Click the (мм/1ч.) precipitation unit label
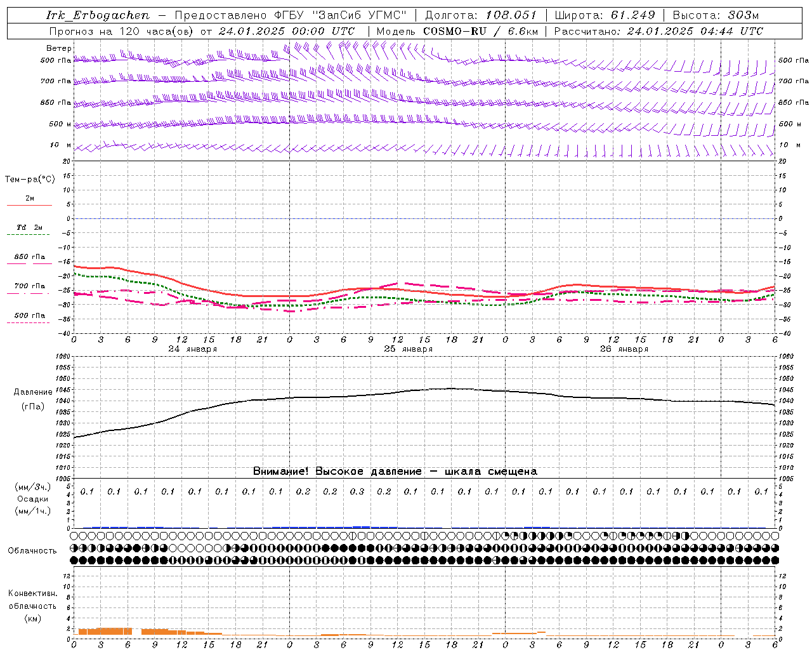Screen dimensions: 812x650 tap(33, 511)
